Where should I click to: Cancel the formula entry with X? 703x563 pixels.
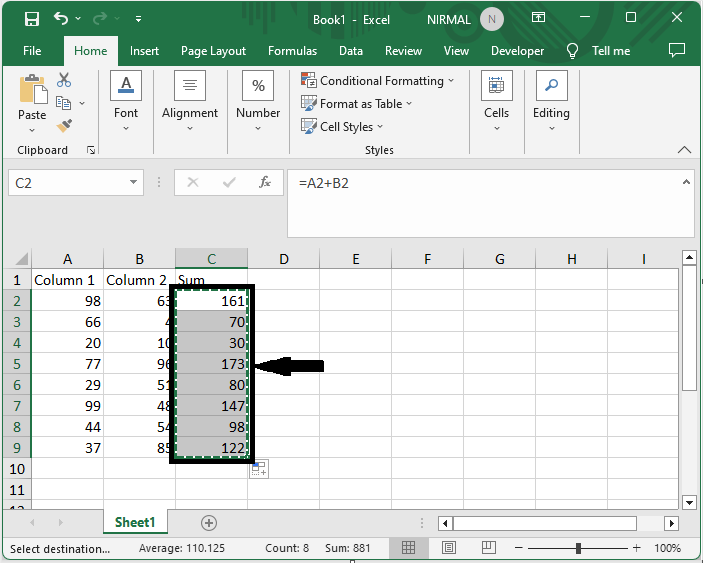click(193, 182)
